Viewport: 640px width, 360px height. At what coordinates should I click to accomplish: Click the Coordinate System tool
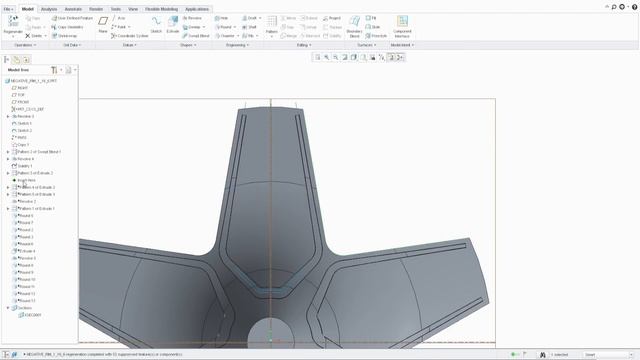coord(129,36)
